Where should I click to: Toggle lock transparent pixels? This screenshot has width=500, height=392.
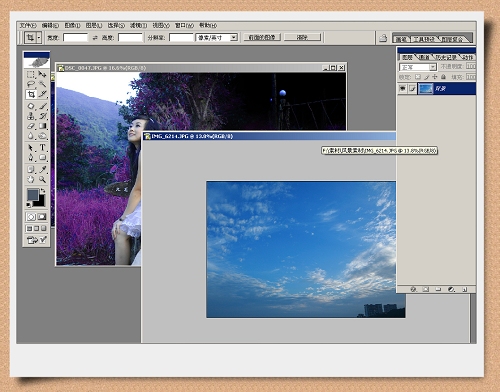(418, 77)
